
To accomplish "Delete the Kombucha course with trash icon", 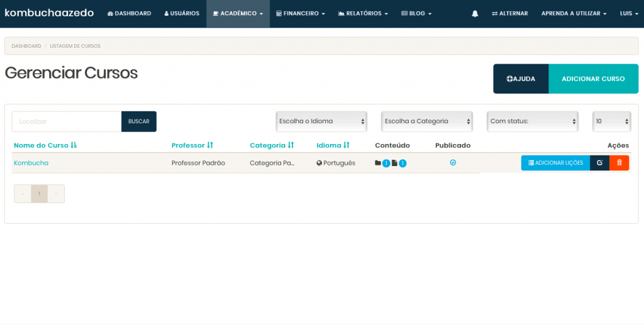I will (619, 163).
